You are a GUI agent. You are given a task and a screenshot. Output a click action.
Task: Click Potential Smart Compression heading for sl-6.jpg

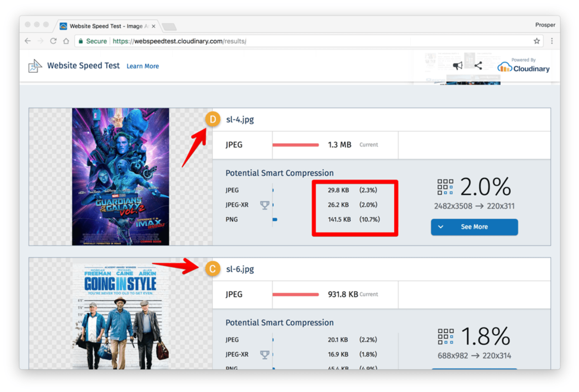(x=280, y=323)
